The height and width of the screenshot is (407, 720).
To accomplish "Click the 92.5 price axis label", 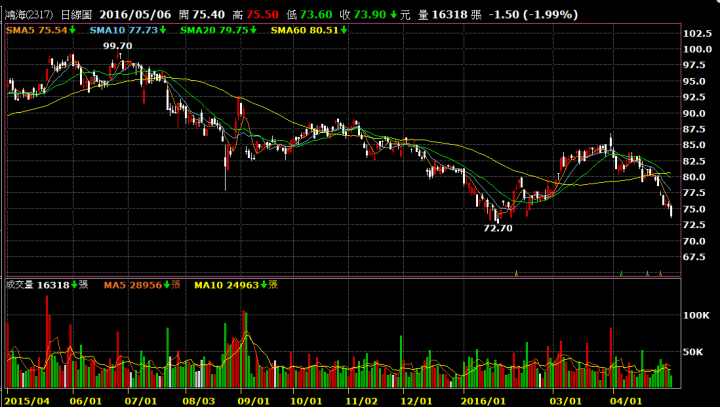I will click(x=695, y=97).
